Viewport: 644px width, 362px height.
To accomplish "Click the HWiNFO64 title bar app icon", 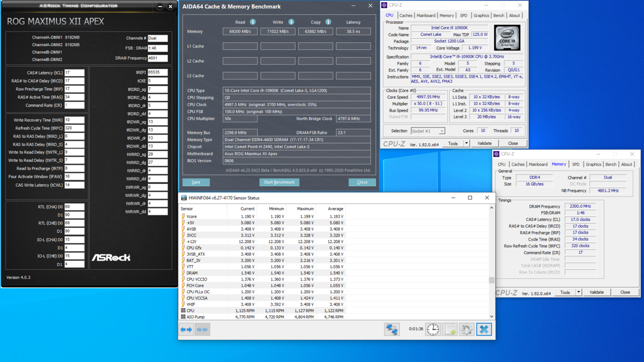I will [184, 198].
